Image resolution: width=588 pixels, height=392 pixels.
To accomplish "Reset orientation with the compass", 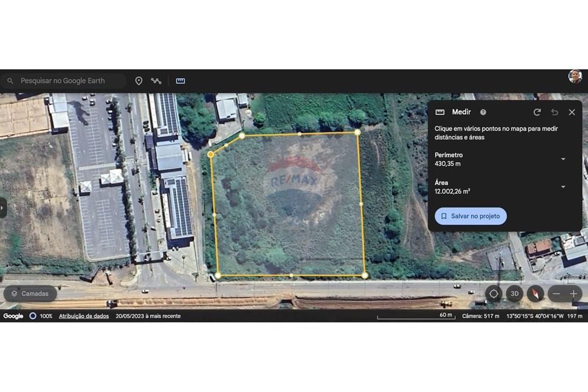I will [x=536, y=294].
